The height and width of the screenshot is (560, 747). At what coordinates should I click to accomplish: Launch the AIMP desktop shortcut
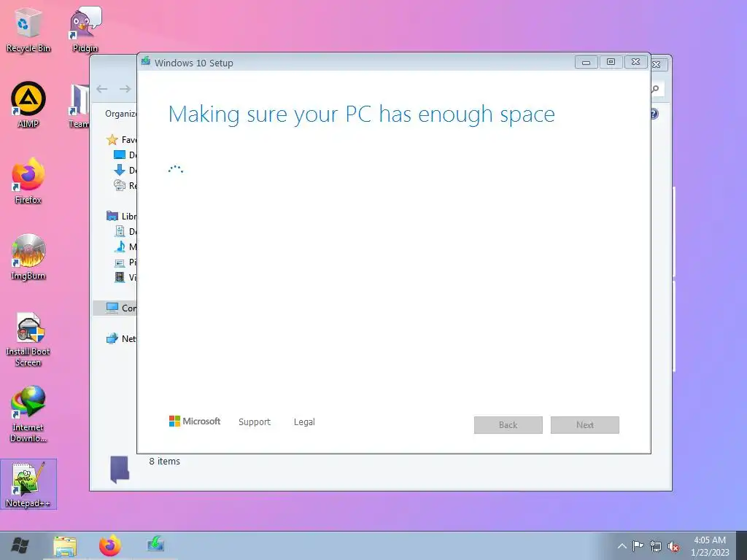point(28,105)
